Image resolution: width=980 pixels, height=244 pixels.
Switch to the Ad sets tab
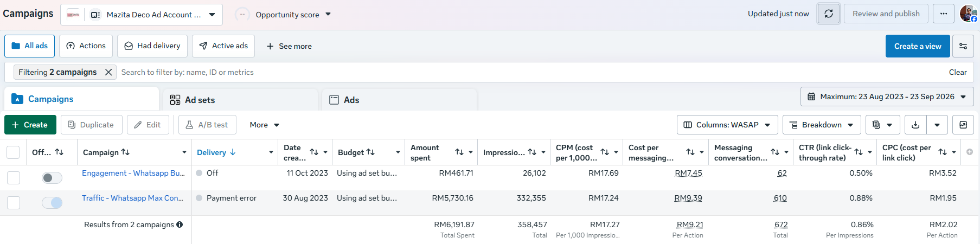pos(241,100)
